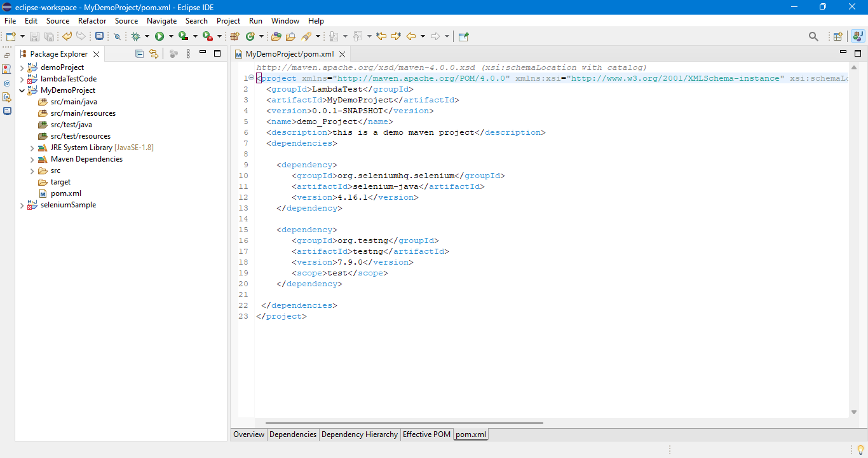Launch Debug with the bug icon
The width and height of the screenshot is (868, 458).
coord(135,36)
